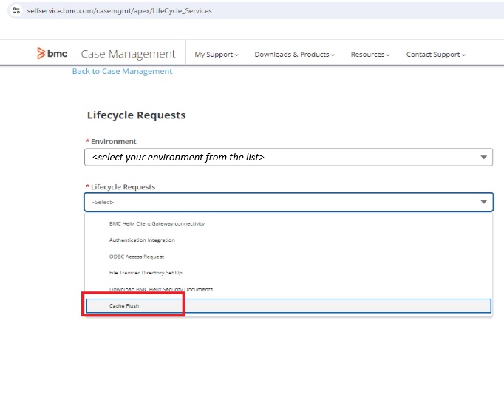Click the Case Management header title

[x=128, y=54]
